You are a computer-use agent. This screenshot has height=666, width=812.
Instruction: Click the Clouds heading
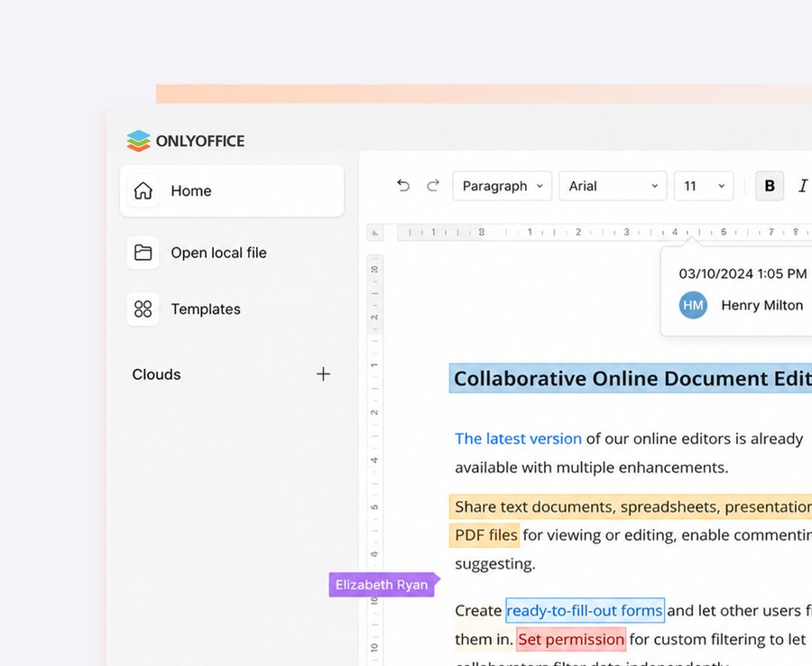pyautogui.click(x=156, y=375)
